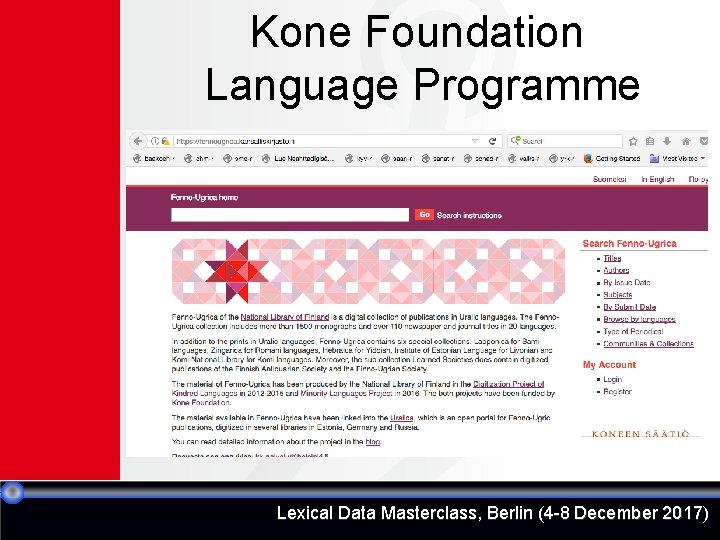720x540 pixels.
Task: Click the padlock warning icon in address bar
Action: point(166,141)
